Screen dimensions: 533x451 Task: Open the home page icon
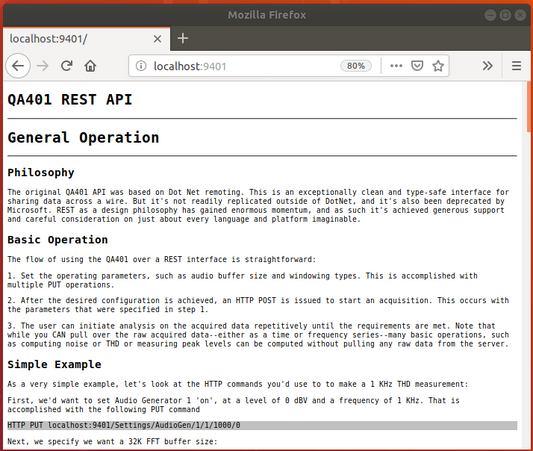tap(90, 66)
